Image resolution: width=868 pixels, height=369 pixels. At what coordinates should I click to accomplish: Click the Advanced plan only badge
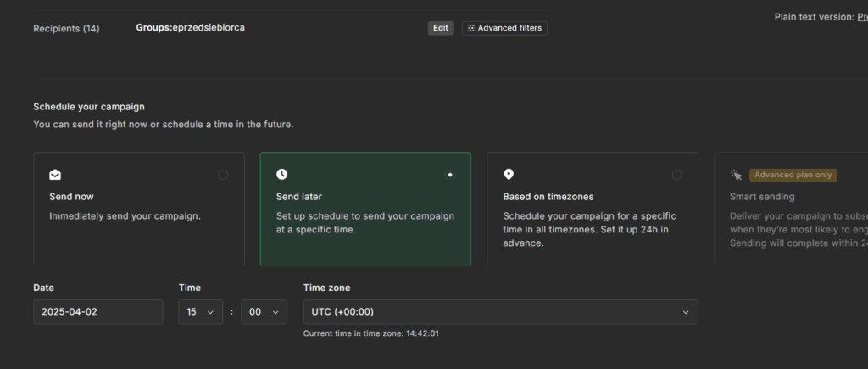pos(794,175)
